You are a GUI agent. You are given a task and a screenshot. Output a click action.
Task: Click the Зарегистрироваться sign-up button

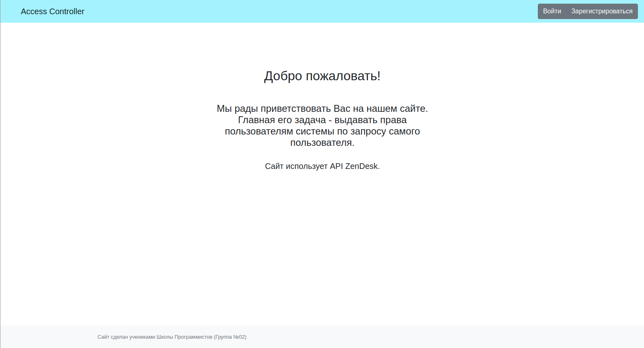(x=602, y=11)
